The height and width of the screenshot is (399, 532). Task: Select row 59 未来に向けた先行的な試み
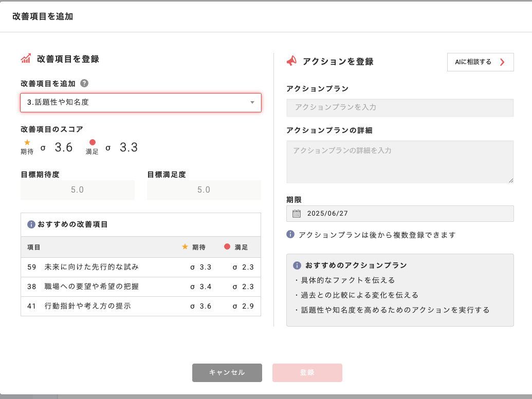pos(140,267)
